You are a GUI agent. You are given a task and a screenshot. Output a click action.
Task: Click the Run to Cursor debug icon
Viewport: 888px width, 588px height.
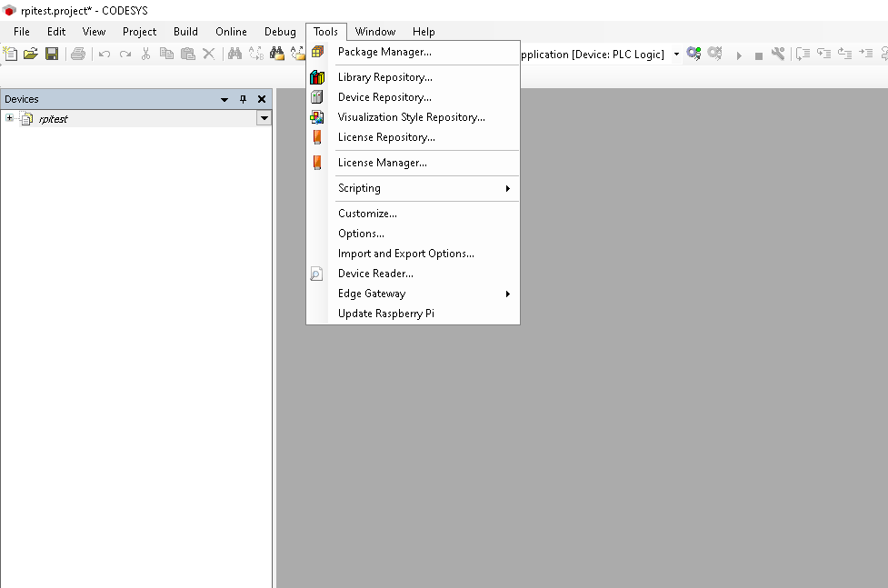pos(866,54)
